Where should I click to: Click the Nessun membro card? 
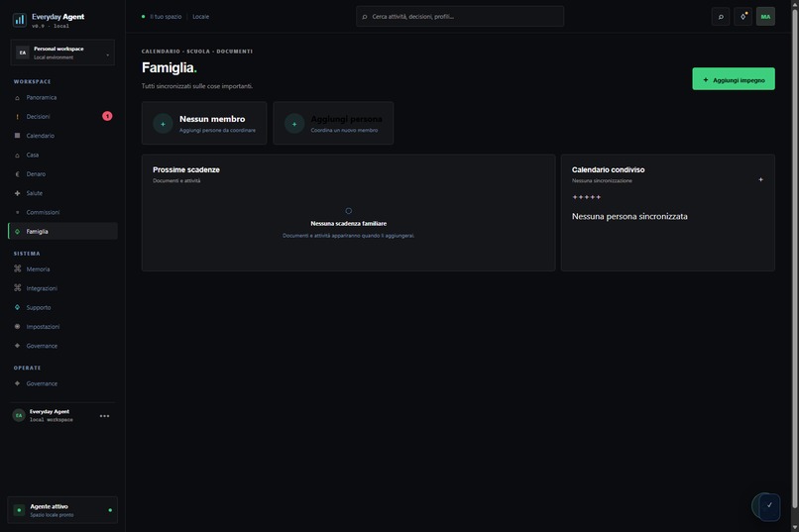(204, 123)
